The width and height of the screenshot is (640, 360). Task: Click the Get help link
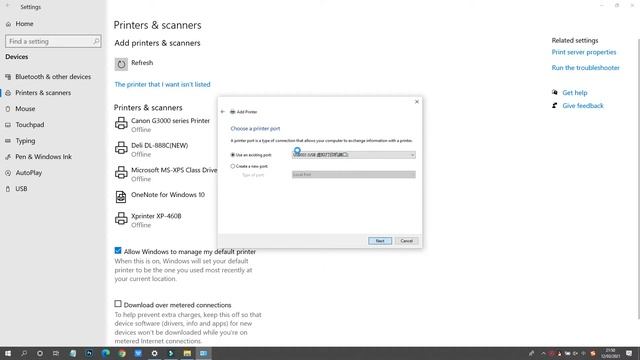click(x=575, y=93)
